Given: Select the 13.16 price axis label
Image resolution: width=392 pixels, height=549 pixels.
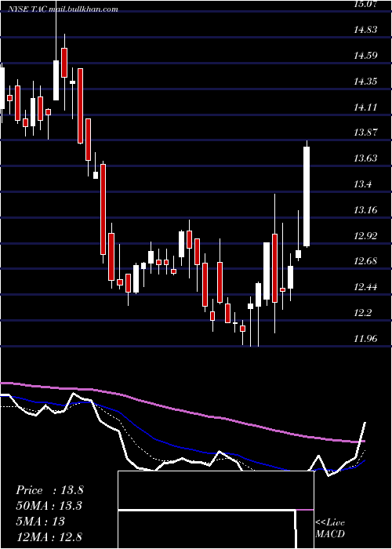Looking at the screenshot, I should click(x=365, y=210).
